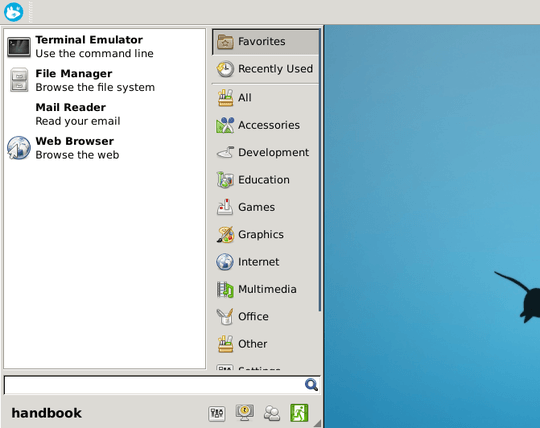
Task: Click the menu resize grip corner
Action: click(318, 423)
